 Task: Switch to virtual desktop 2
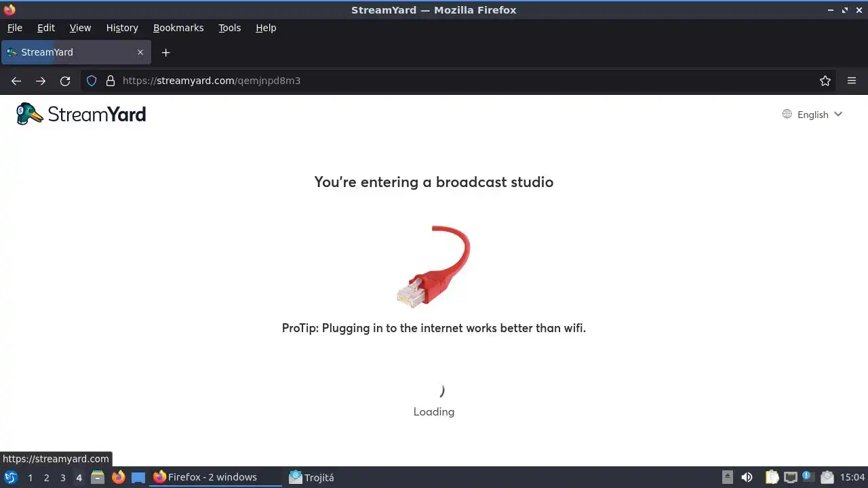(x=46, y=478)
